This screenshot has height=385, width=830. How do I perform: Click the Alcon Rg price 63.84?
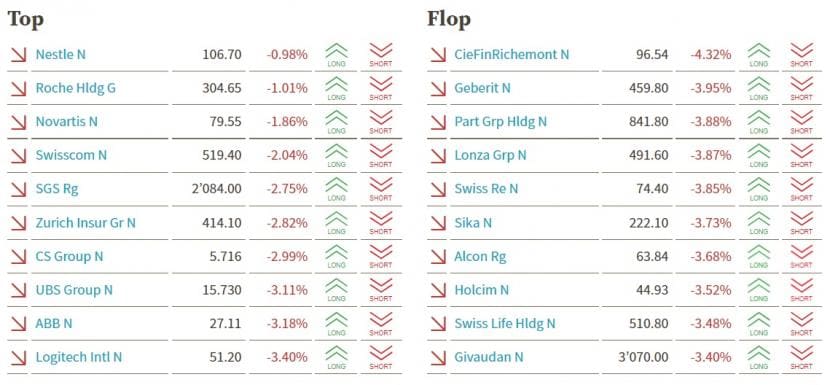click(652, 257)
